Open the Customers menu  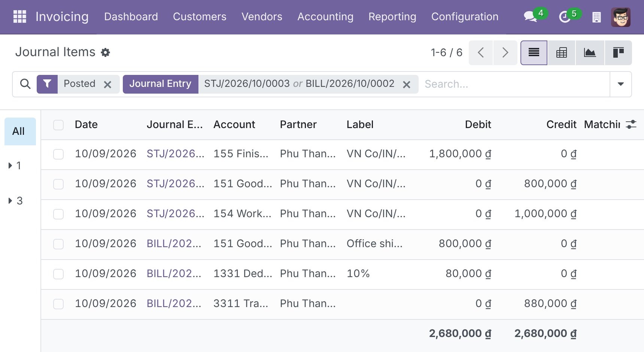click(x=200, y=16)
